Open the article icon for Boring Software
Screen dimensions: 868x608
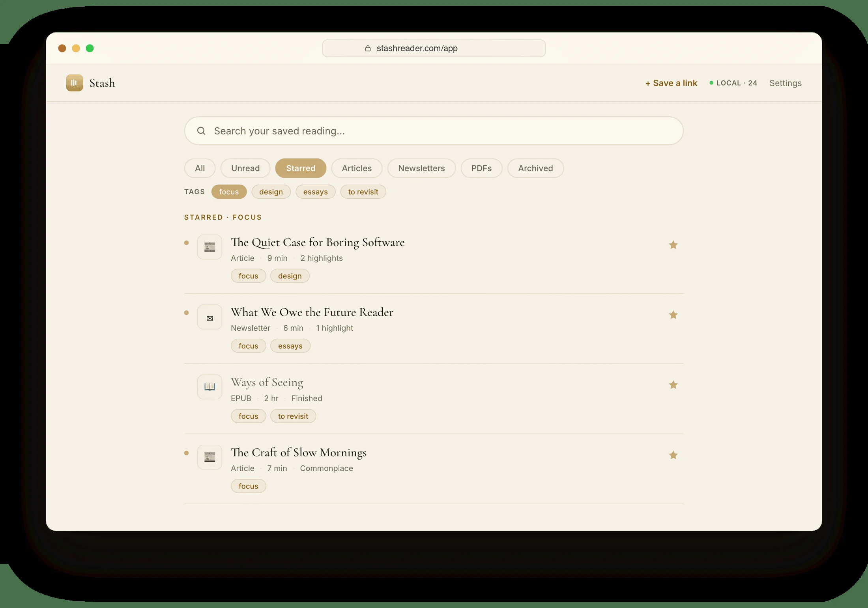(x=210, y=247)
